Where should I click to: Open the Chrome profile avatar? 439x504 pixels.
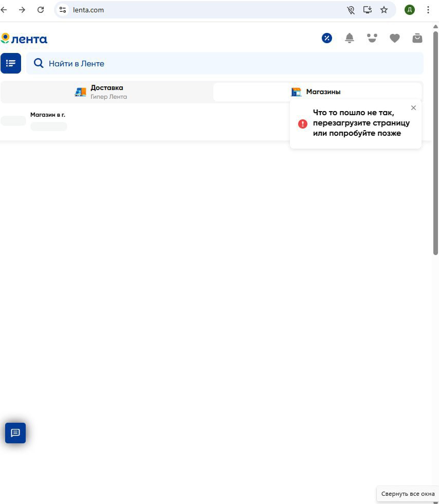click(x=409, y=10)
